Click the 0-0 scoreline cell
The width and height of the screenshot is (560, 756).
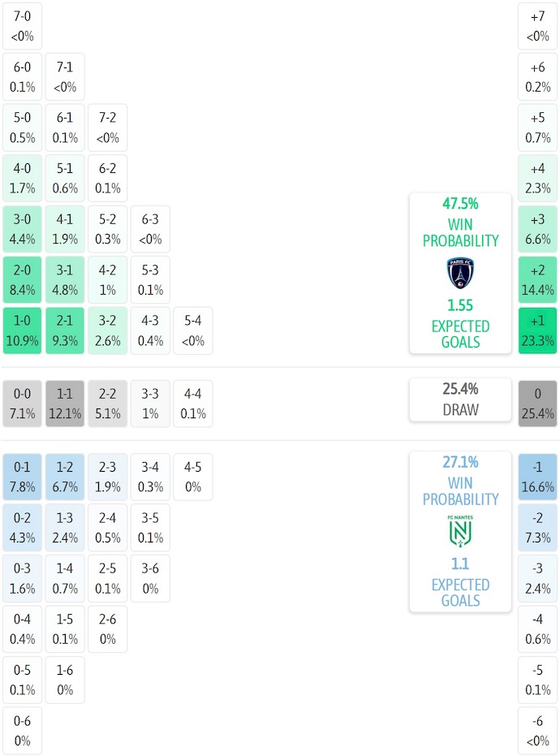[23, 404]
